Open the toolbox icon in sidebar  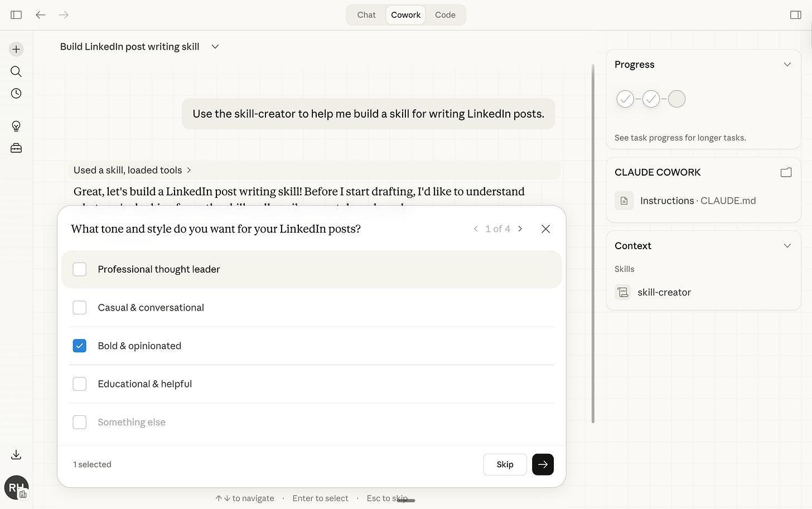point(16,148)
